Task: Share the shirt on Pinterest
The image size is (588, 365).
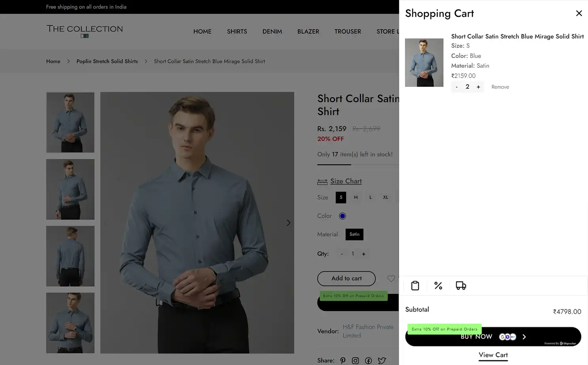Action: [342, 360]
